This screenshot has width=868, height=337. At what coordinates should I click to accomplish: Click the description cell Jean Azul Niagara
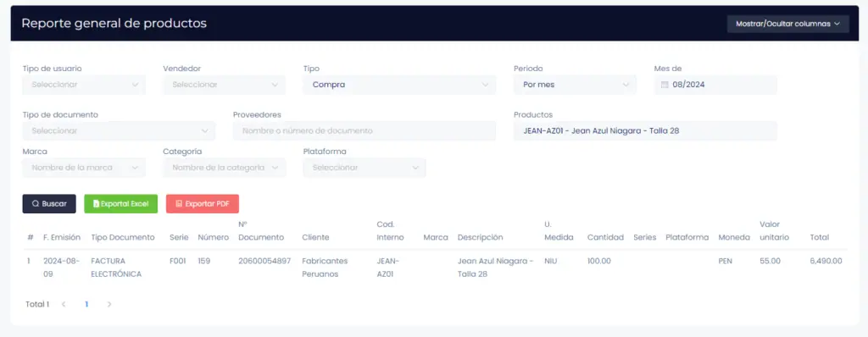point(495,268)
